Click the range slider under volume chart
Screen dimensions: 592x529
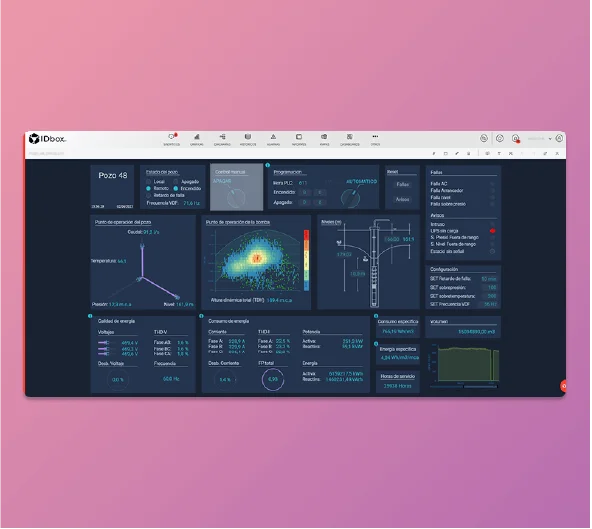464,386
